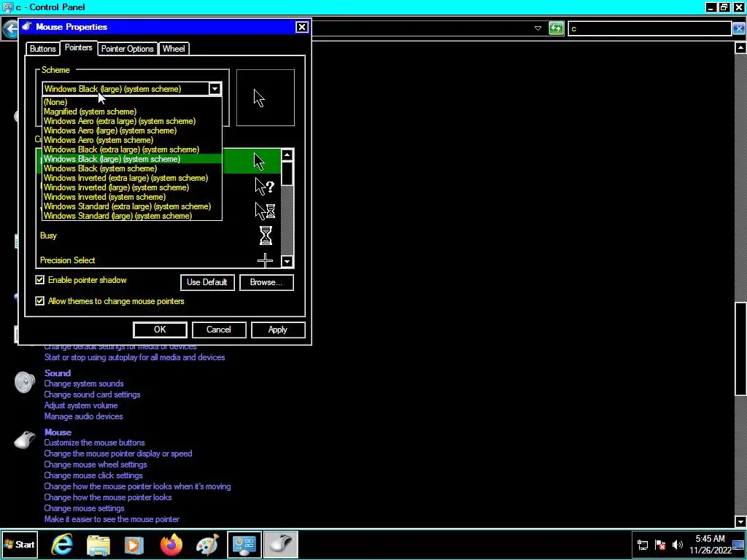Click the pointer list scroll down arrow
Screen dimensions: 747x560
click(287, 261)
